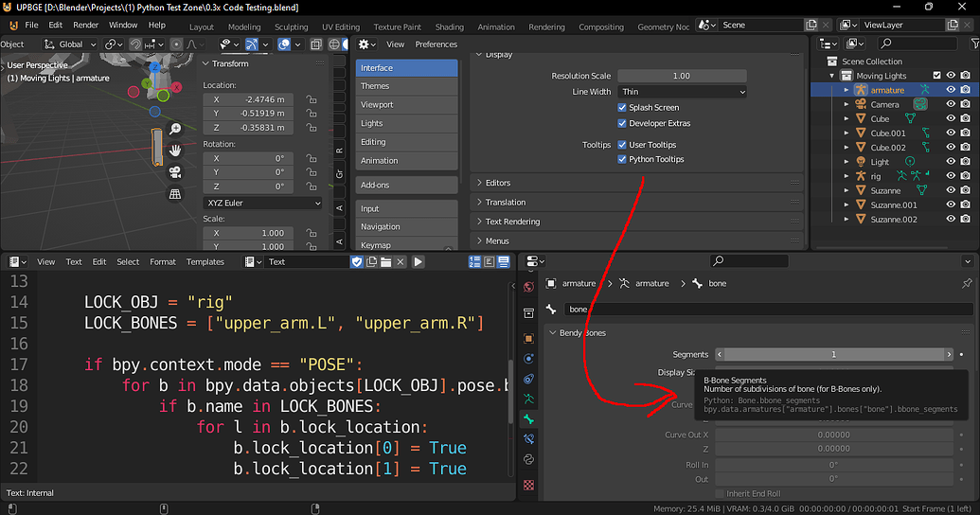Viewport: 980px width, 515px height.
Task: Open the Render menu
Action: point(85,25)
